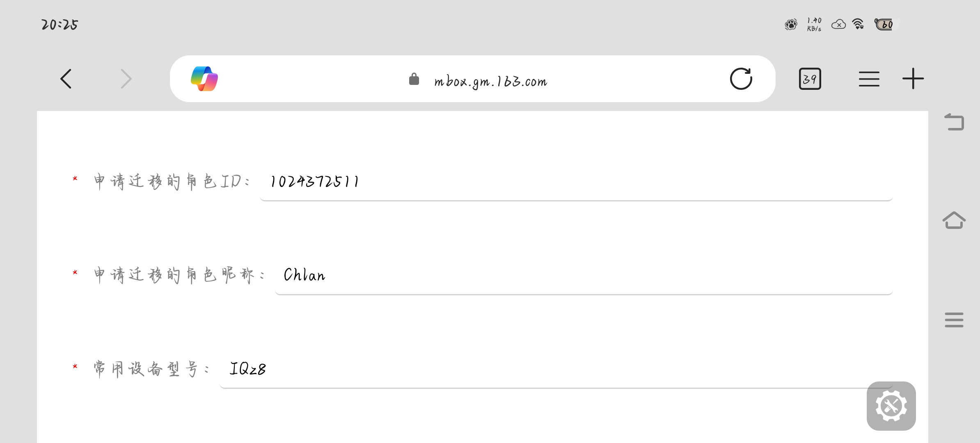980x443 pixels.
Task: Open the browser hamburger menu
Action: pyautogui.click(x=869, y=79)
